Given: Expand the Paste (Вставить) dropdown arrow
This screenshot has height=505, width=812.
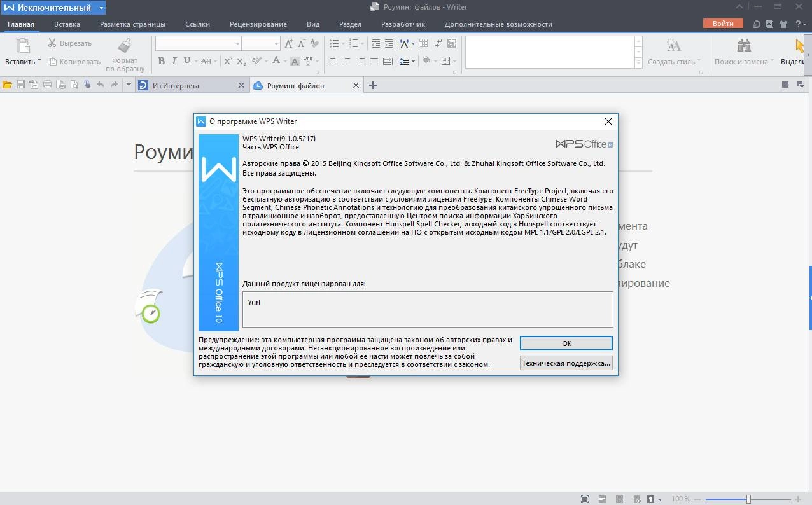Looking at the screenshot, I should pyautogui.click(x=39, y=61).
